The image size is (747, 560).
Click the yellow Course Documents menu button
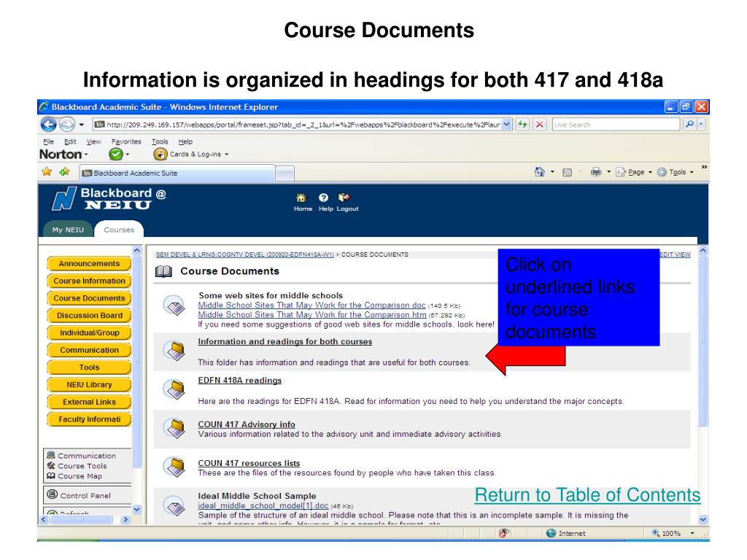[x=89, y=298]
